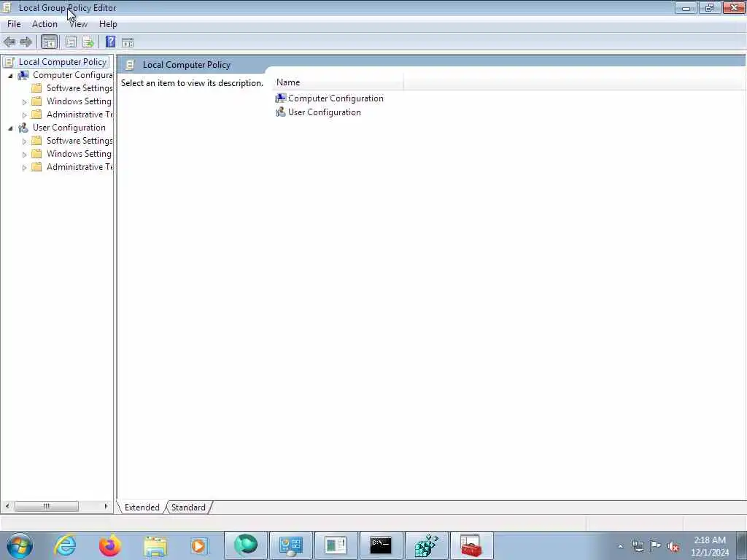Image resolution: width=747 pixels, height=560 pixels.
Task: Switch to the Standard tab
Action: [x=189, y=507]
